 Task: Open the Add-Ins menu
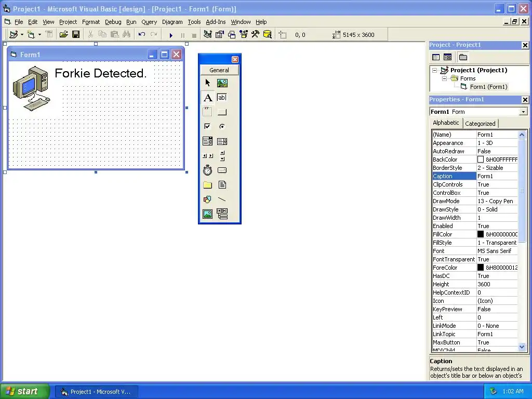click(216, 22)
